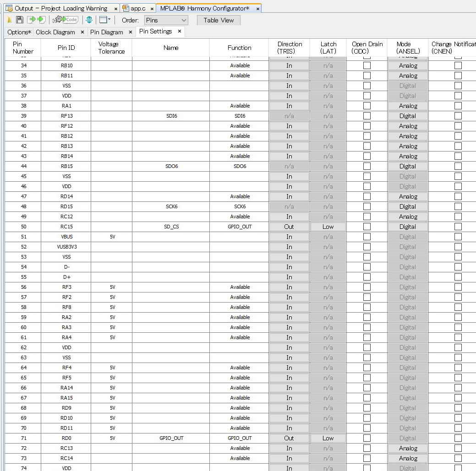The height and width of the screenshot is (471, 476).
Task: Toggle Analog mode for pin RB13
Action: pos(408,146)
